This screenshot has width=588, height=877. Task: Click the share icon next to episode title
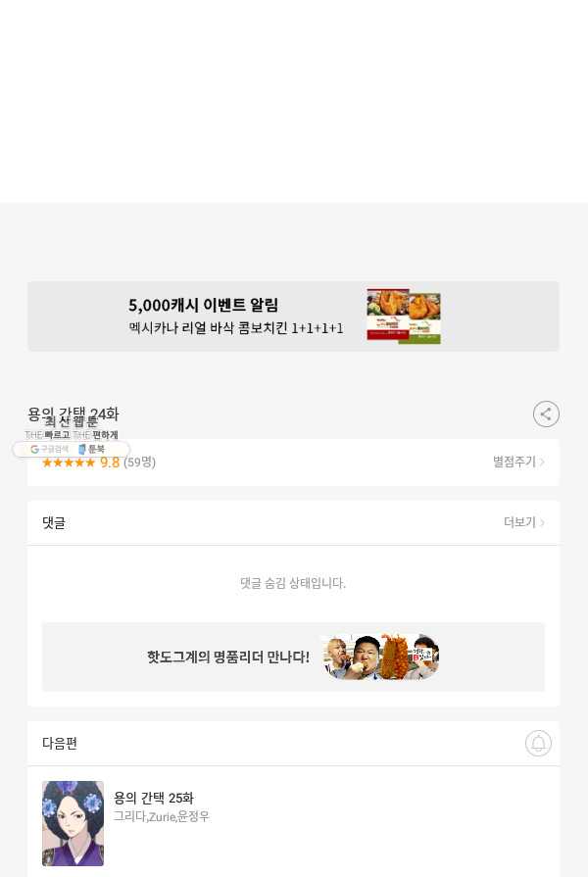tap(546, 414)
